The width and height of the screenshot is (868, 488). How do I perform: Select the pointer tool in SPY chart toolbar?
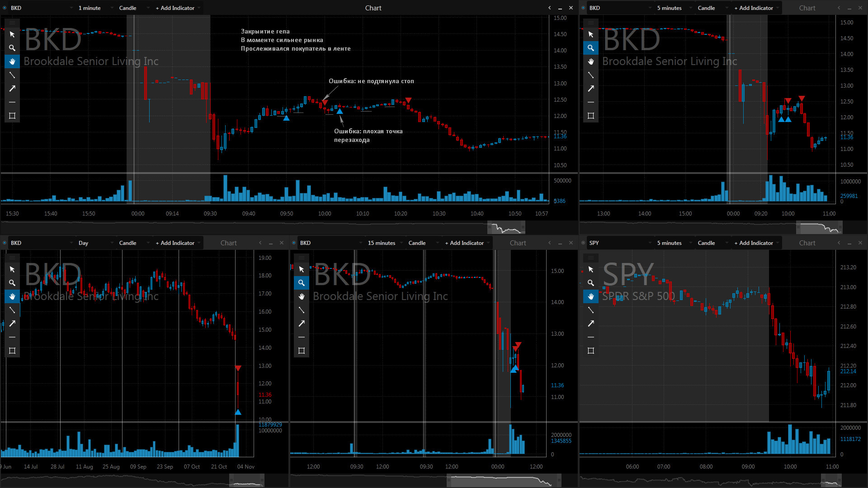coord(591,269)
